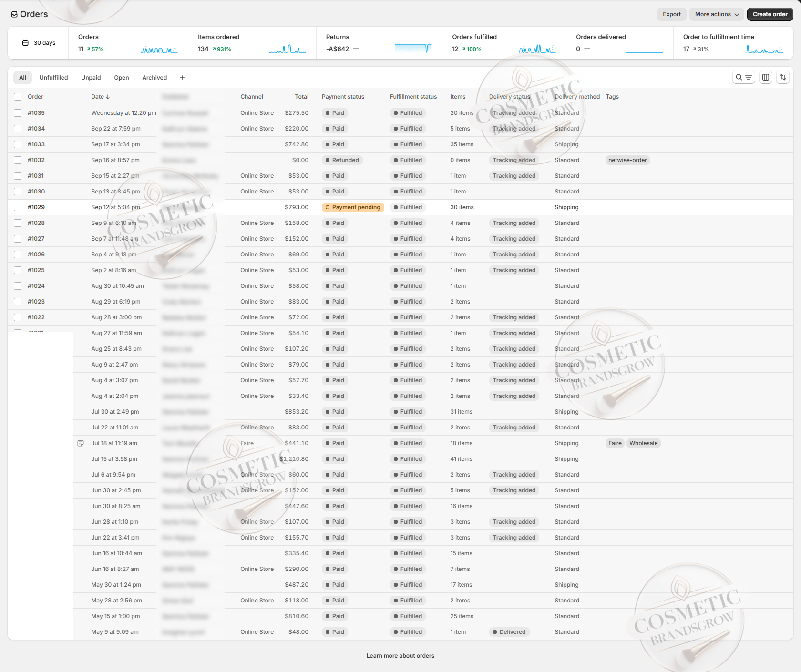Click the Create order button
The width and height of the screenshot is (801, 672).
[770, 14]
